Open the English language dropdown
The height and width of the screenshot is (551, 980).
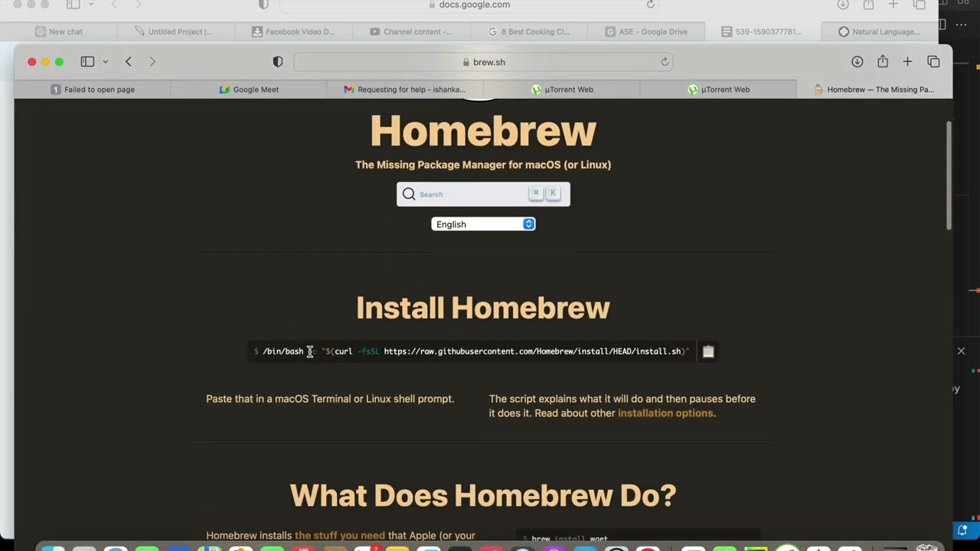(483, 224)
